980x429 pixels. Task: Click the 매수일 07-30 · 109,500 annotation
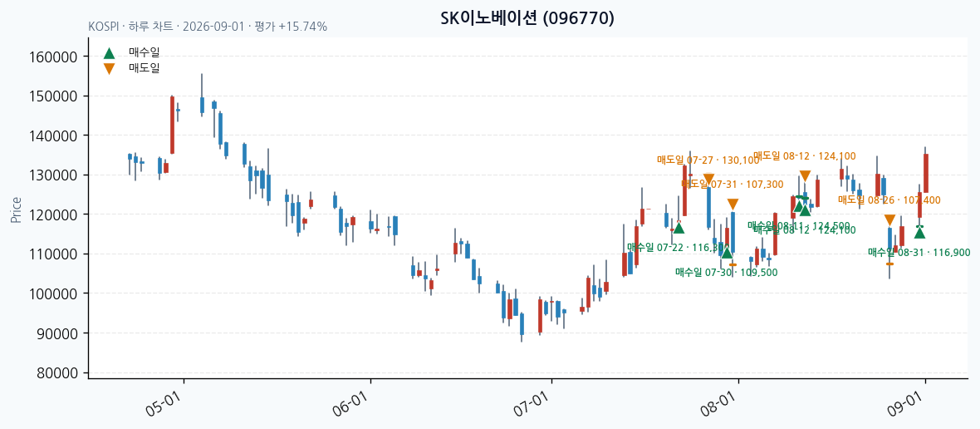point(726,272)
